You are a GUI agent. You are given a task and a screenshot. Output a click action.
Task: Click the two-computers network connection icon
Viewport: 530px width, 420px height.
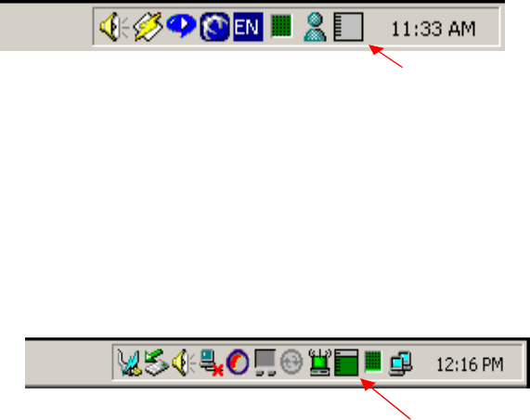point(401,363)
